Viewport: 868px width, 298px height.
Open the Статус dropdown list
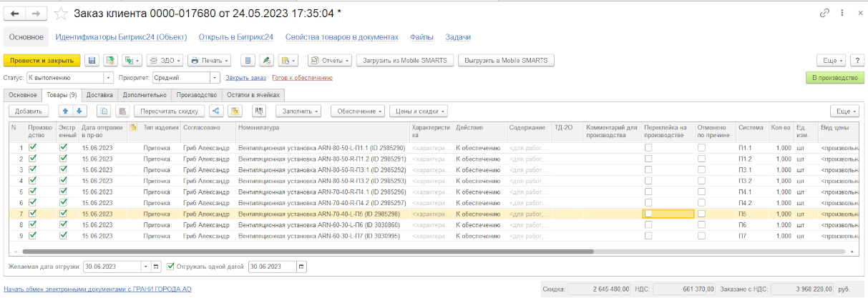[x=109, y=77]
